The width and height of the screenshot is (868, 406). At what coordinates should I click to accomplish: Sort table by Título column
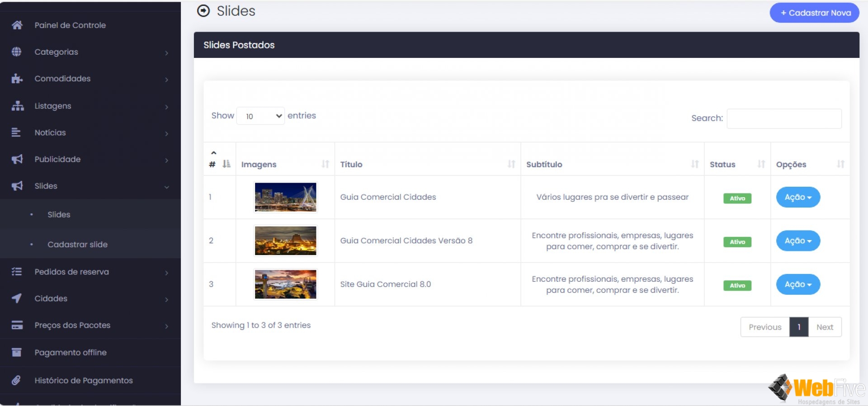pos(427,164)
